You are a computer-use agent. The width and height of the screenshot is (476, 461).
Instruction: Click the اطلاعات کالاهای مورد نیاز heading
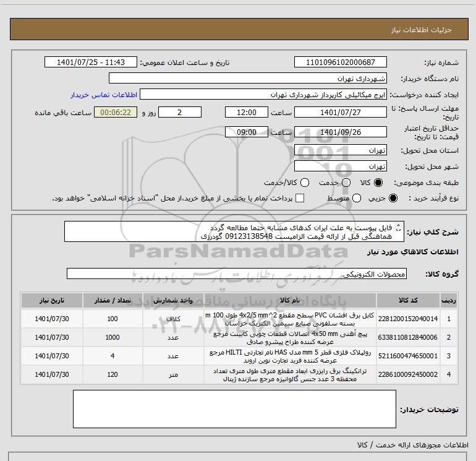[x=413, y=252]
